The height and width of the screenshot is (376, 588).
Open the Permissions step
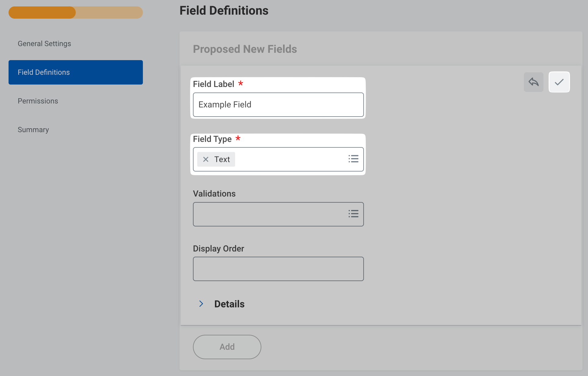point(38,101)
